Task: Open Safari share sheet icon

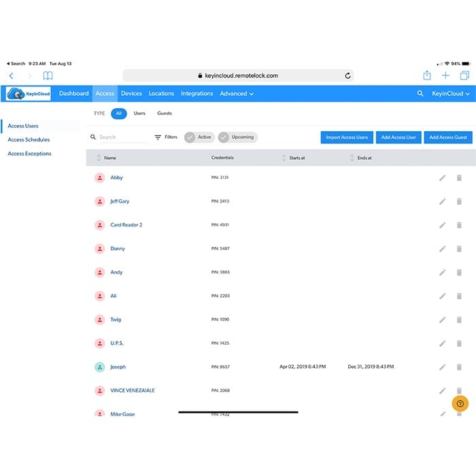Action: [x=427, y=75]
